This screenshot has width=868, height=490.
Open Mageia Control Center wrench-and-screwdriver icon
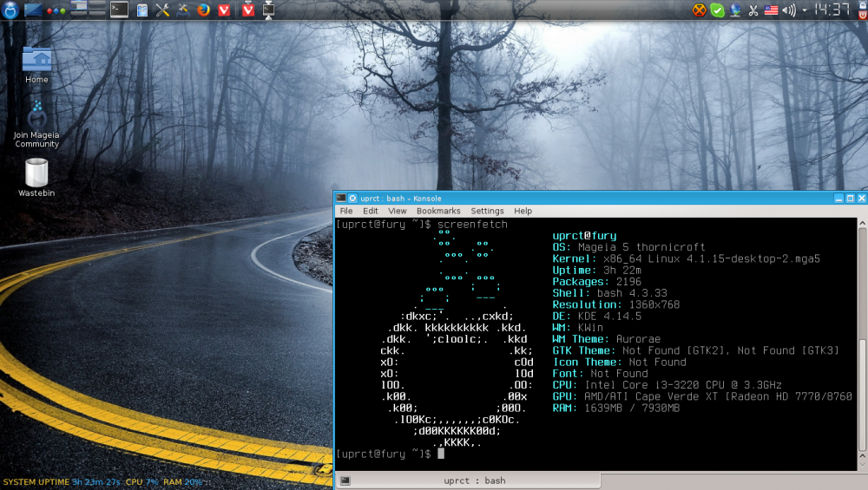tap(162, 10)
